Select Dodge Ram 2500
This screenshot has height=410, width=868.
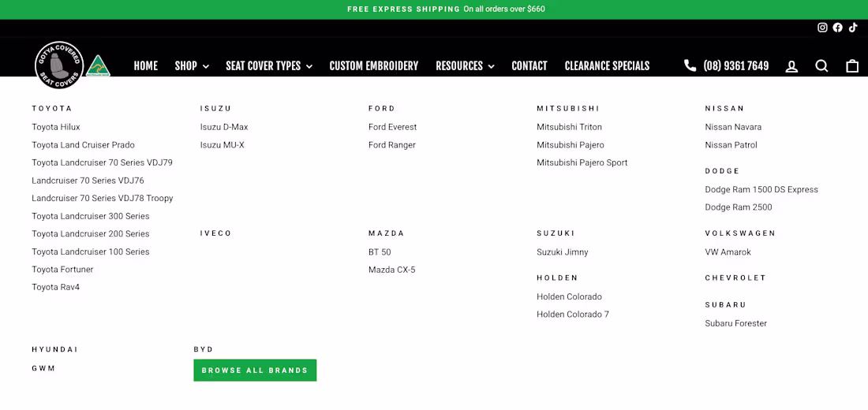tap(739, 207)
